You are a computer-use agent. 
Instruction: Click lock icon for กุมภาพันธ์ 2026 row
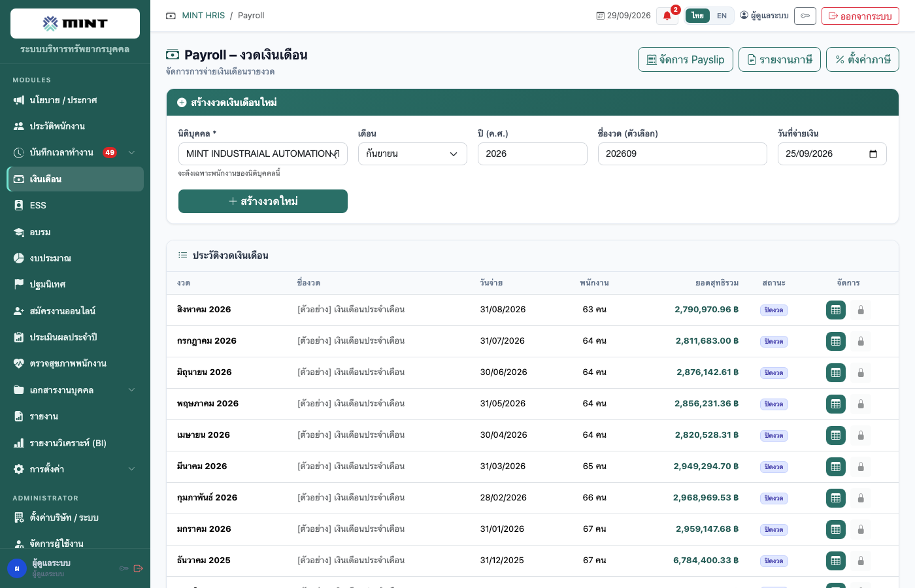[x=861, y=498]
